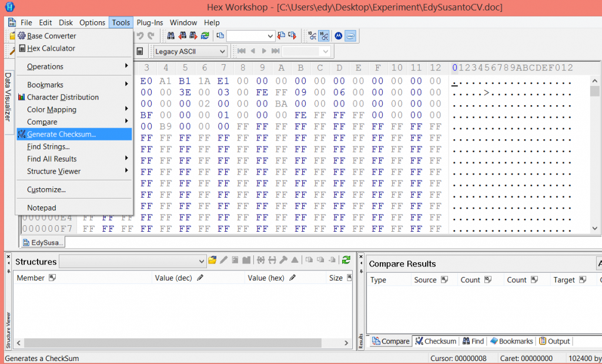Click the Motorola byte order icon

(339, 36)
